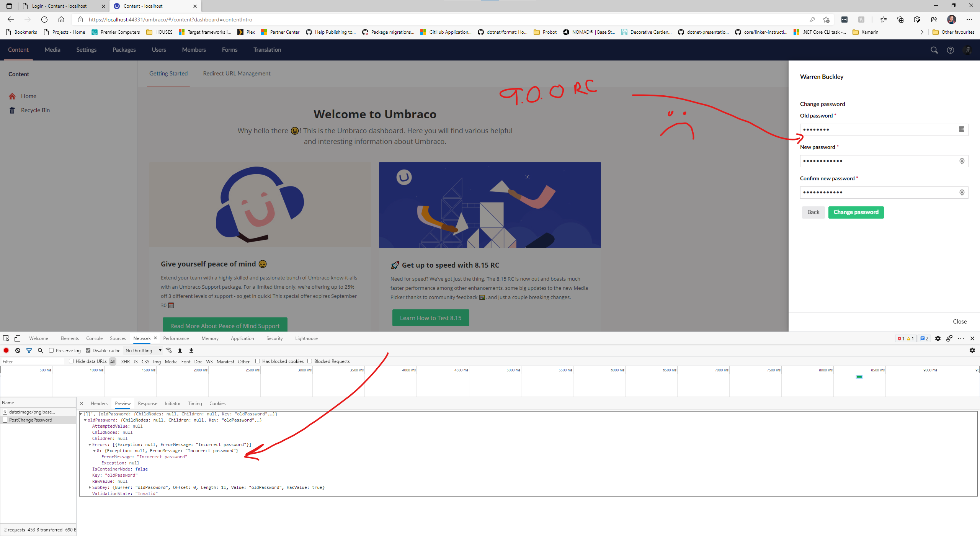Open the network filter funnel
This screenshot has width=980, height=536.
(29, 350)
